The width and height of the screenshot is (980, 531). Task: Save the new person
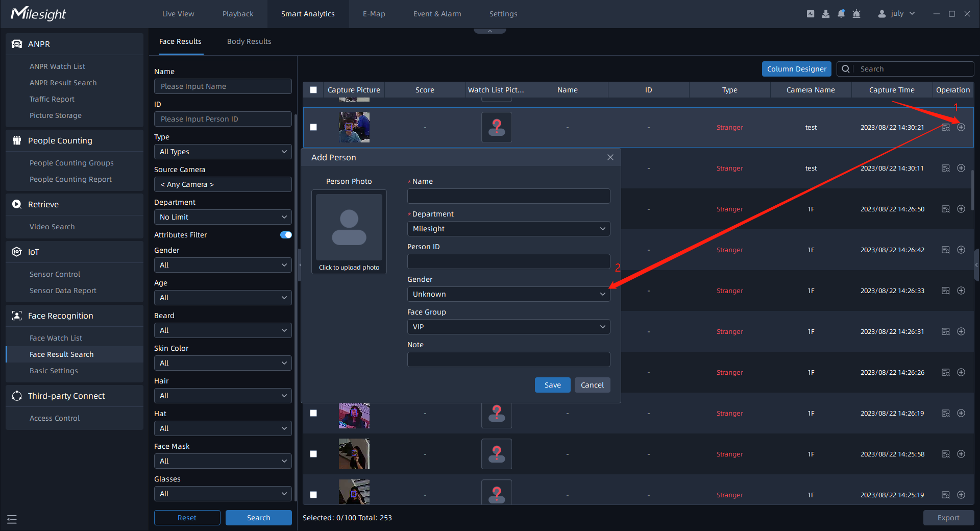pyautogui.click(x=553, y=385)
